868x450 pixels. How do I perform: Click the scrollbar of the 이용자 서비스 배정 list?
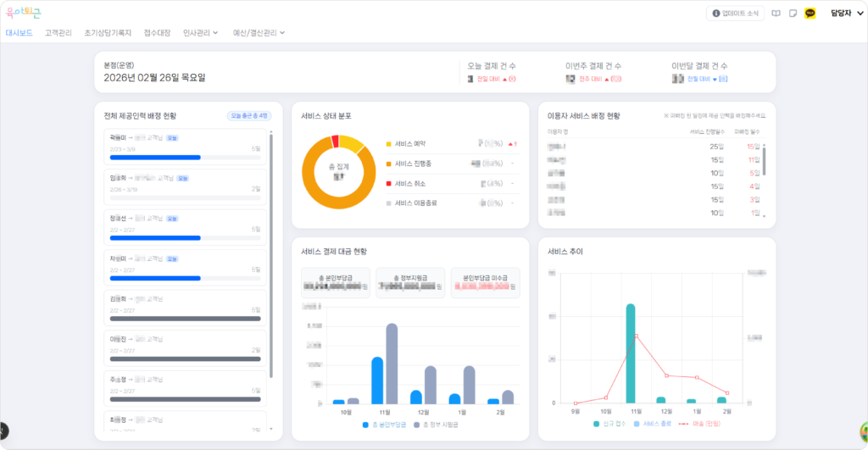[764, 160]
